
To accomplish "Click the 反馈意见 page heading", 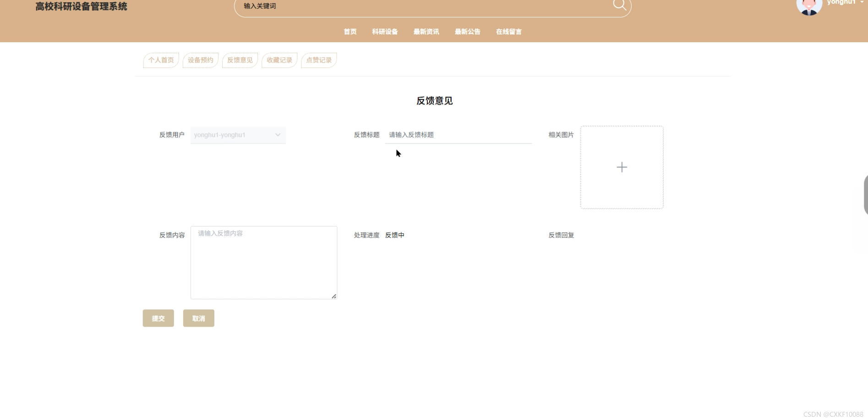I will coord(434,101).
